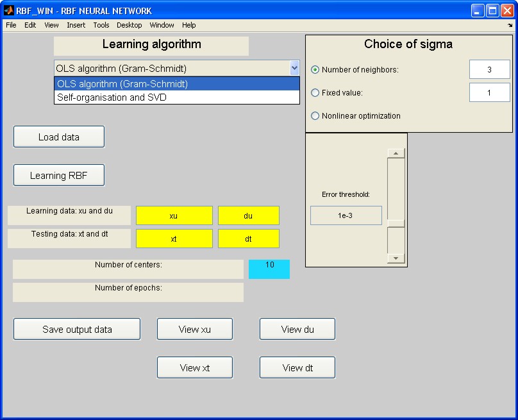
Task: Click the dock arrow icon in menu bar
Action: [510, 26]
